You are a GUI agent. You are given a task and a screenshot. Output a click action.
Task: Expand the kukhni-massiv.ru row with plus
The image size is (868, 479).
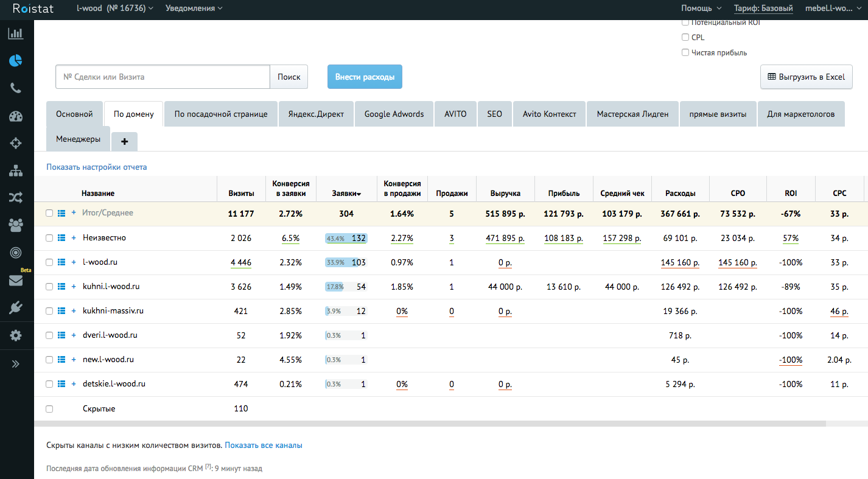(x=74, y=310)
